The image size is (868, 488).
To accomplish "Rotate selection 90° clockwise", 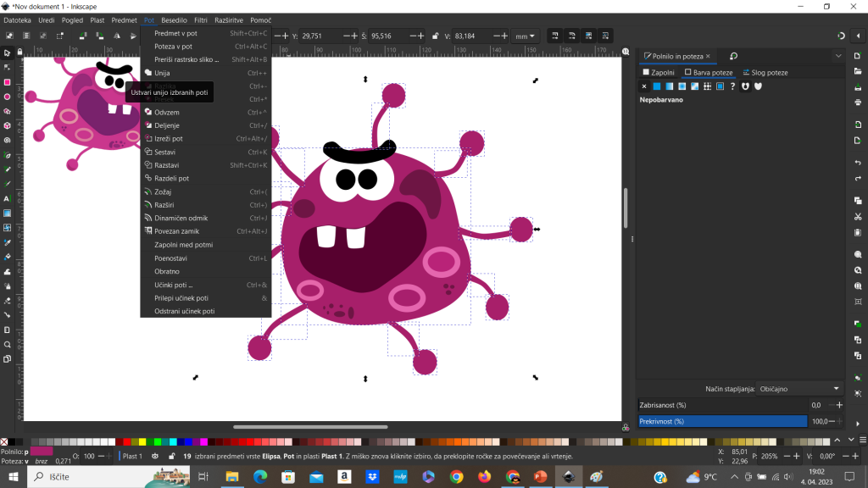I will coord(100,36).
